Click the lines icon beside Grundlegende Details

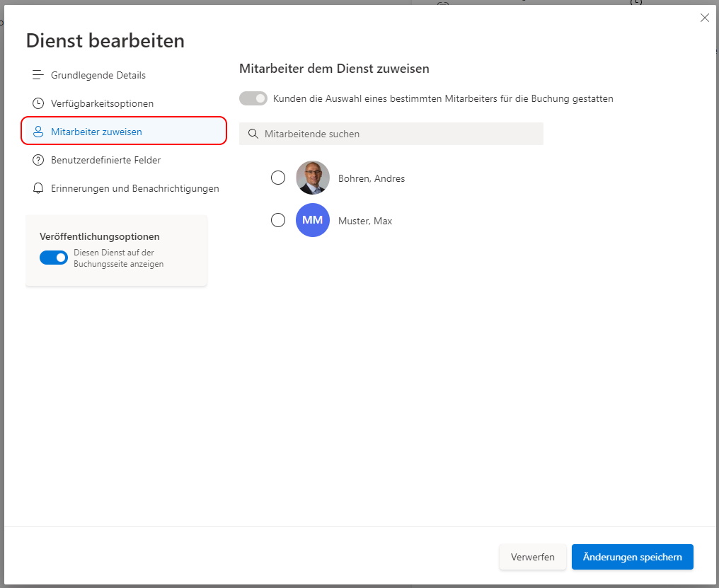tap(38, 75)
